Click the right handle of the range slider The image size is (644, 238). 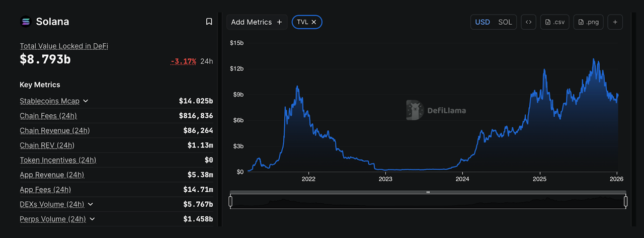click(x=626, y=201)
